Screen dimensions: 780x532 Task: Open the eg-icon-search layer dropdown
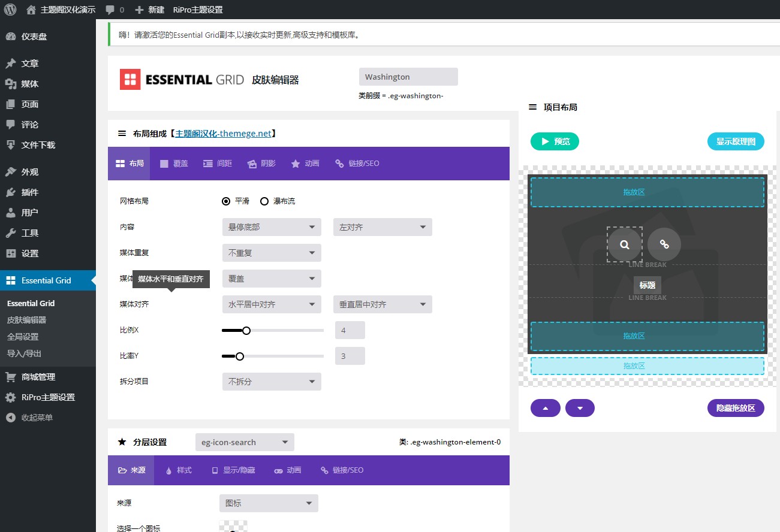(245, 442)
